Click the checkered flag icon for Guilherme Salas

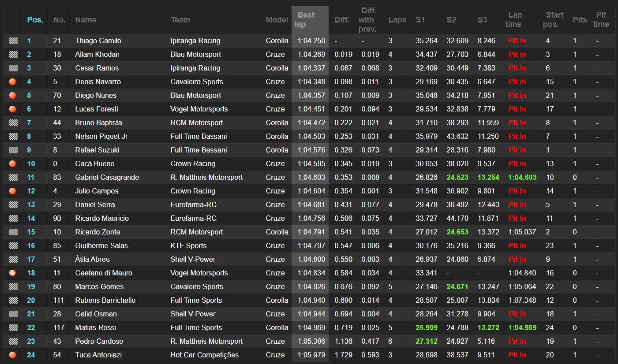13,245
